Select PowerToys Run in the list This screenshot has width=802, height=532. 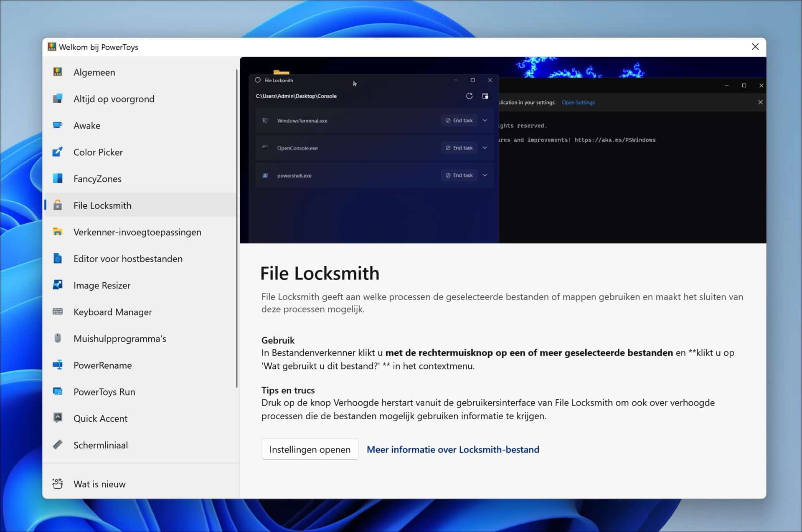coord(140,392)
